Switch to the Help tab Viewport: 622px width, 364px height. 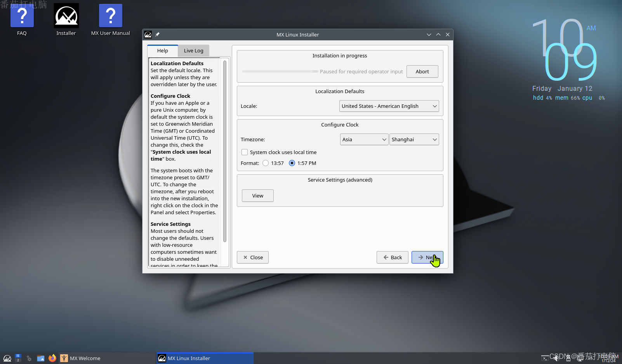pos(163,50)
